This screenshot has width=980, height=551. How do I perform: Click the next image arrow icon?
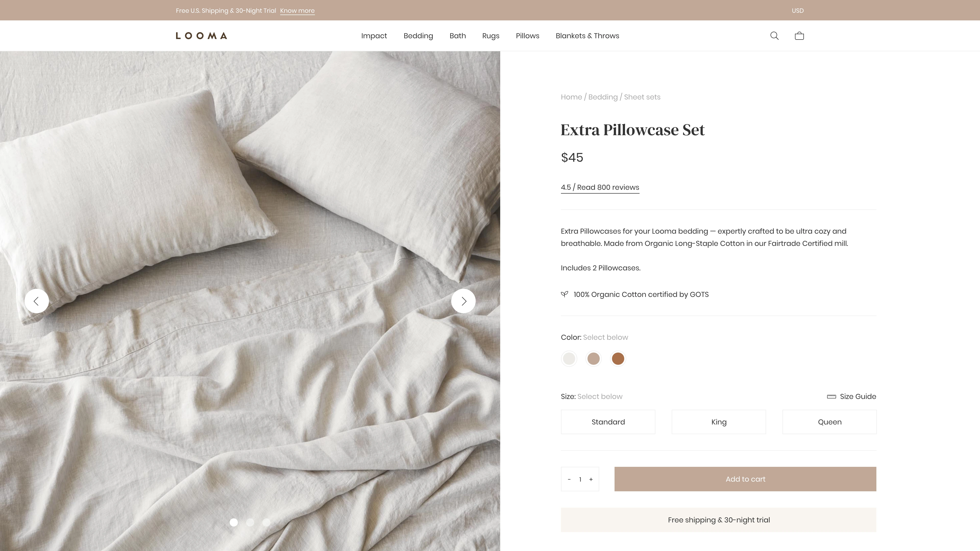click(x=464, y=301)
